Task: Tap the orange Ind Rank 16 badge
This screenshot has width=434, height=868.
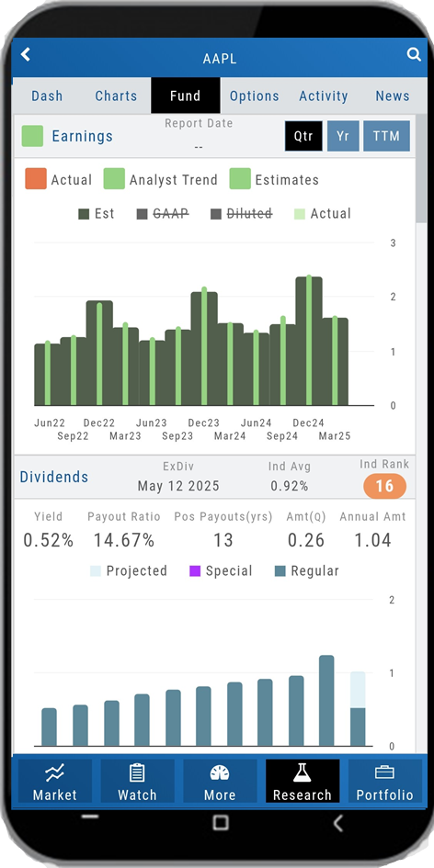Action: (384, 487)
